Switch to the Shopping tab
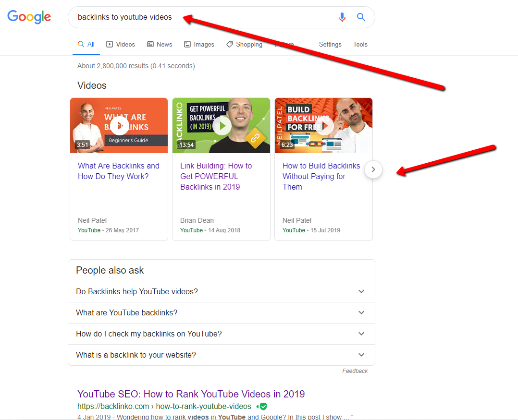 [x=244, y=45]
